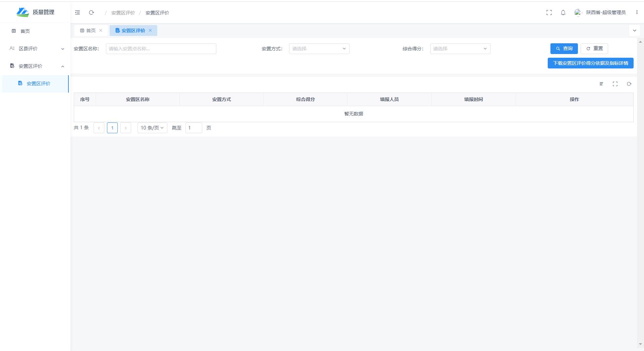Click the 重置 reset button
This screenshot has width=644, height=351.
tap(594, 49)
